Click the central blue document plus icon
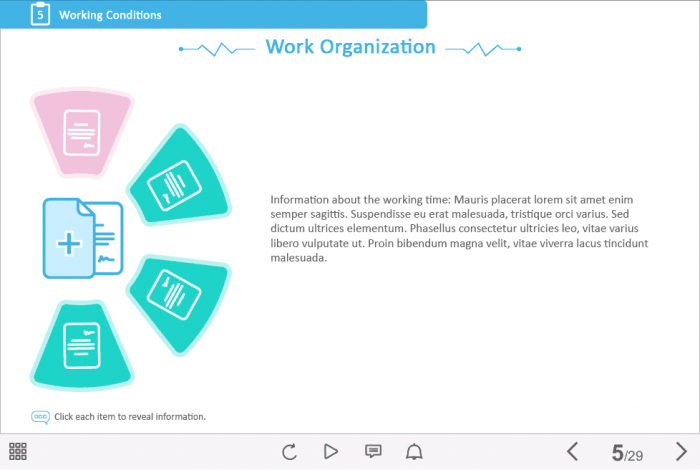The height and width of the screenshot is (470, 700). (81, 238)
